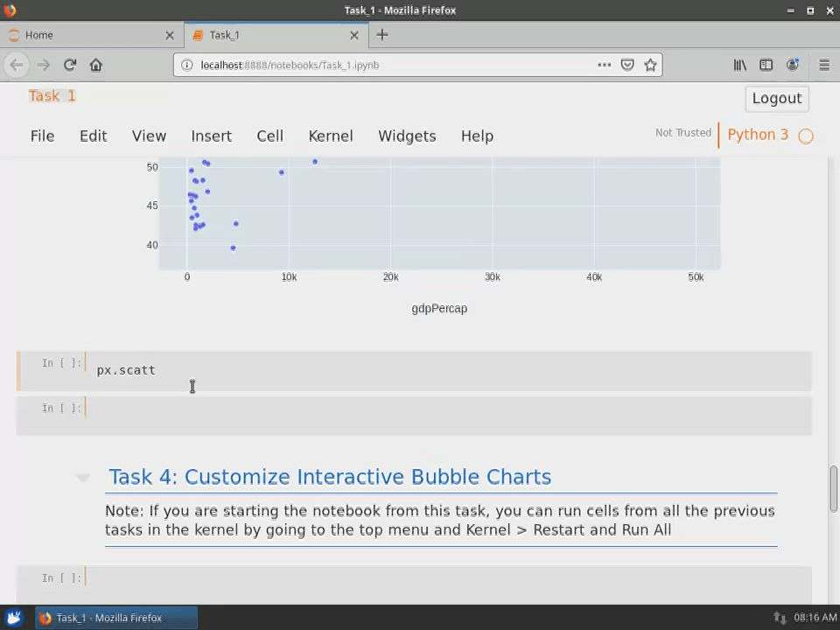Open the Firefox Library icon
This screenshot has height=630, width=840.
[x=739, y=65]
